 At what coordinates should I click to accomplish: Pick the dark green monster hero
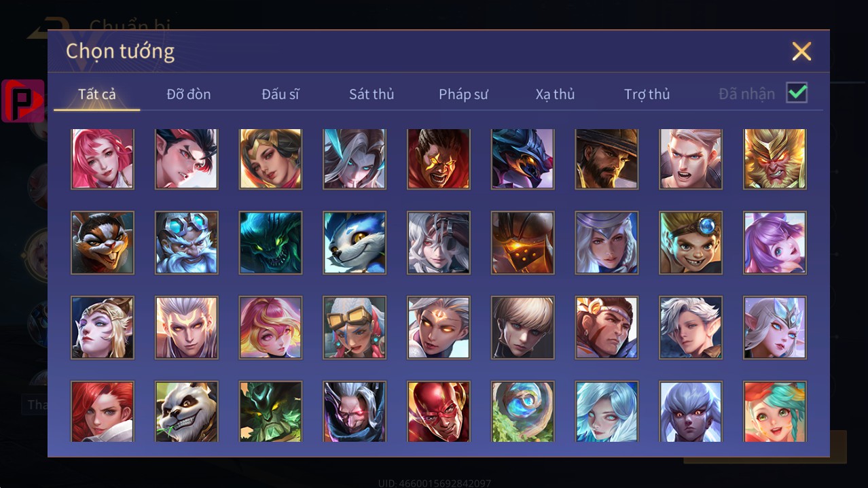point(270,243)
